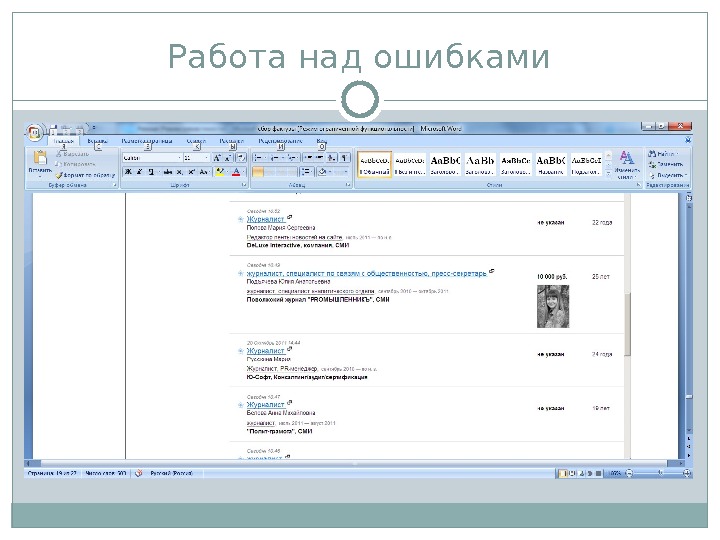Open the ribbon Help icon
The height and width of the screenshot is (540, 720).
click(x=687, y=140)
